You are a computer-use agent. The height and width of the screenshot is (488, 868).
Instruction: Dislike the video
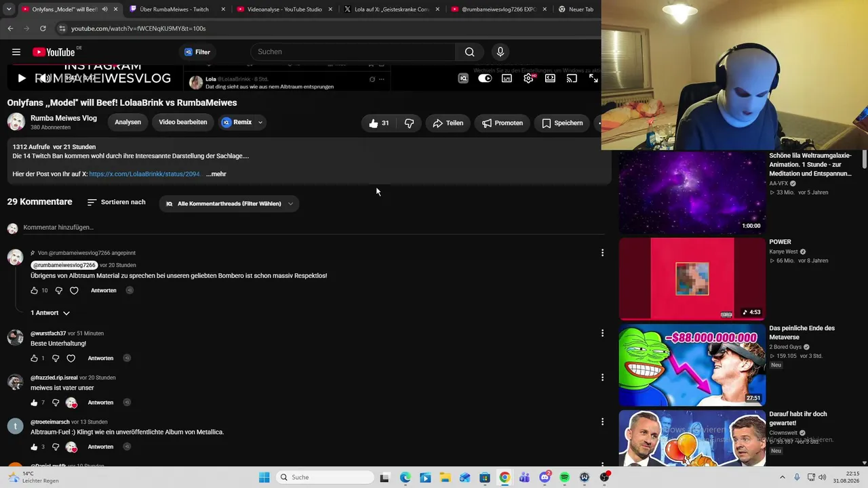409,123
